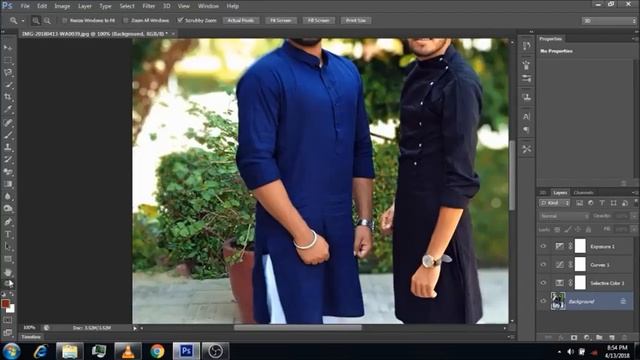The height and width of the screenshot is (360, 640).
Task: Create a new layer icon
Action: 611,337
